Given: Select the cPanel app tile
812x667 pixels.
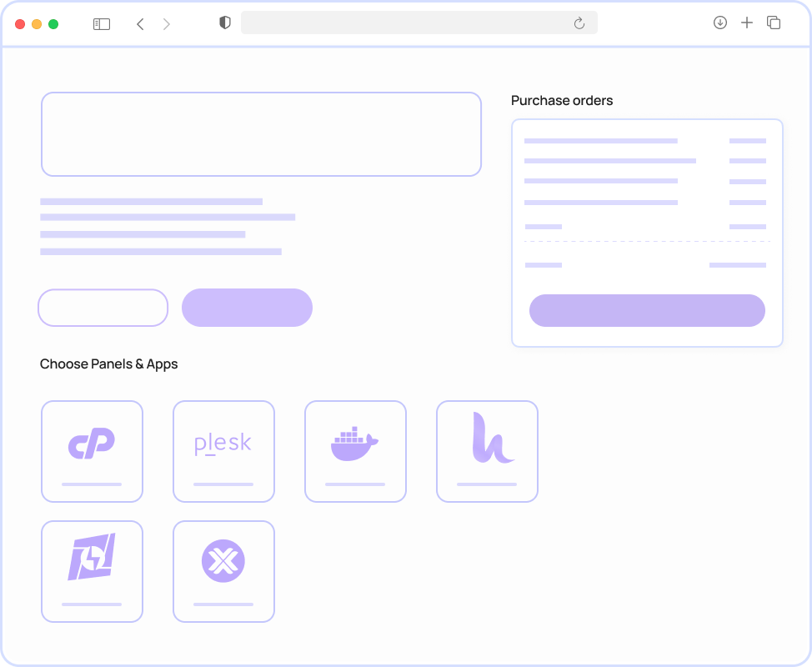Looking at the screenshot, I should point(92,451).
